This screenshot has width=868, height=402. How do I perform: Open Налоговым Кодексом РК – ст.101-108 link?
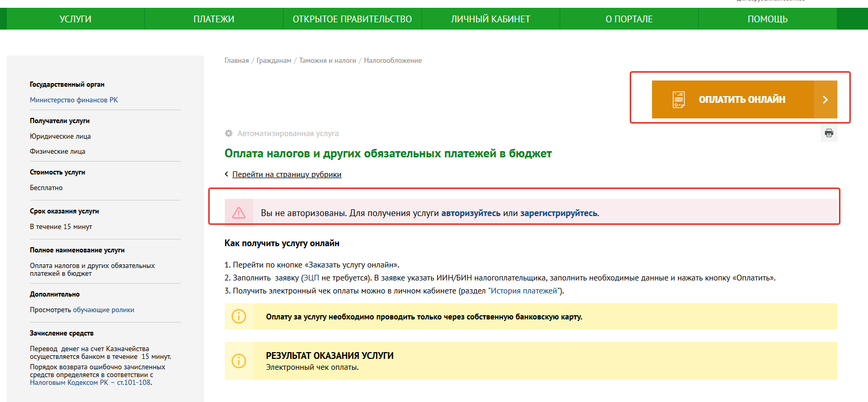pos(90,383)
